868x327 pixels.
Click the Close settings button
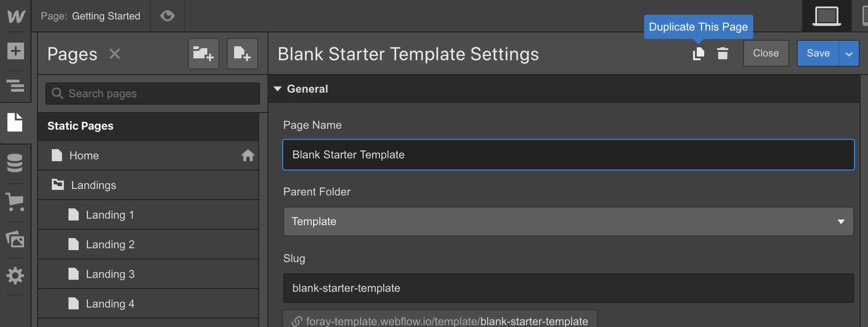click(x=766, y=53)
